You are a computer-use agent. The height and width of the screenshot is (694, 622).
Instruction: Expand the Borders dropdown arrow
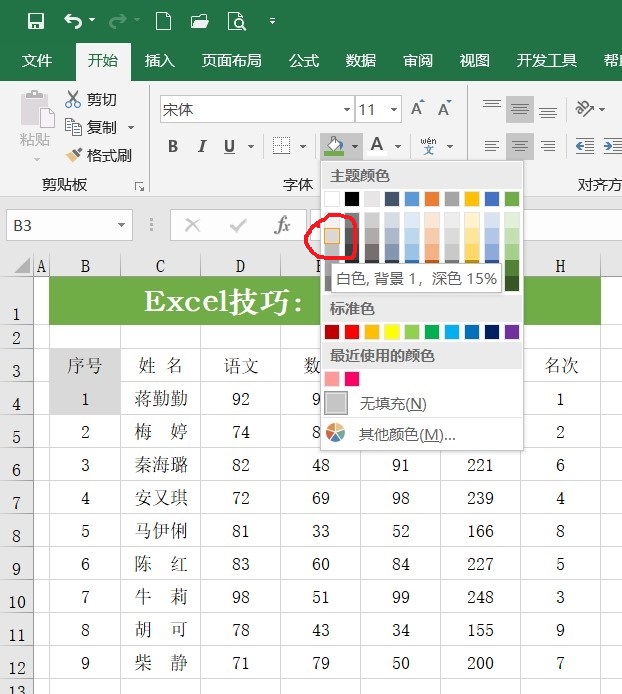(303, 147)
